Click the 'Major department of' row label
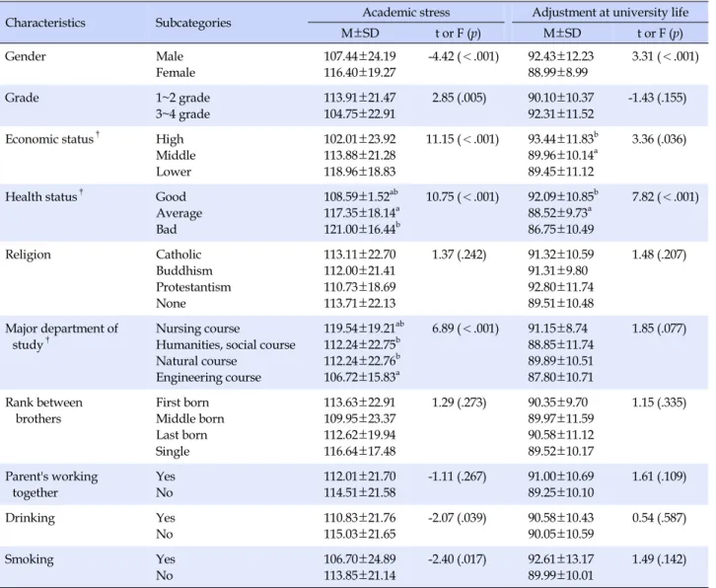Image resolution: width=716 pixels, height=588 pixels. 62,329
